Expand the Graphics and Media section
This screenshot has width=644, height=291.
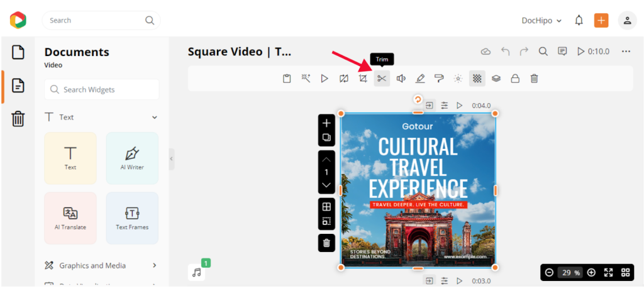(155, 266)
